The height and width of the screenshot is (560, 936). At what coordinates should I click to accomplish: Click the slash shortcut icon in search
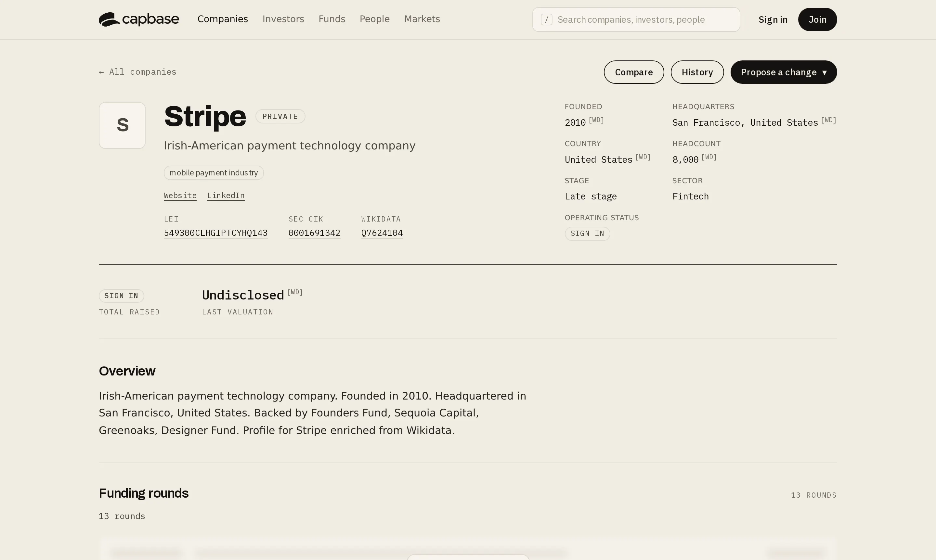pos(546,19)
